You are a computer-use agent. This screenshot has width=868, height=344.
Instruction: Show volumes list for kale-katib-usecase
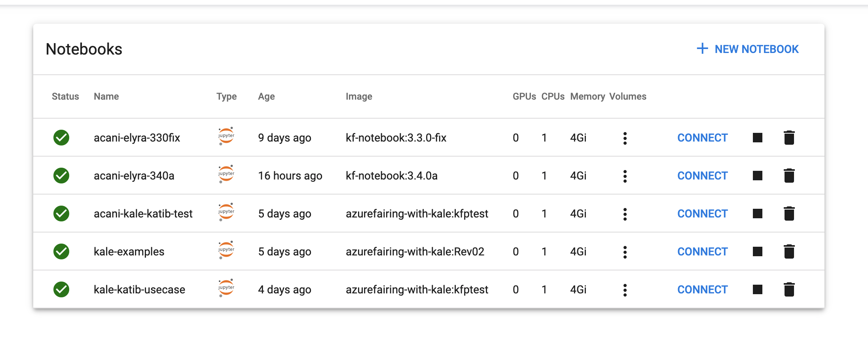point(625,290)
